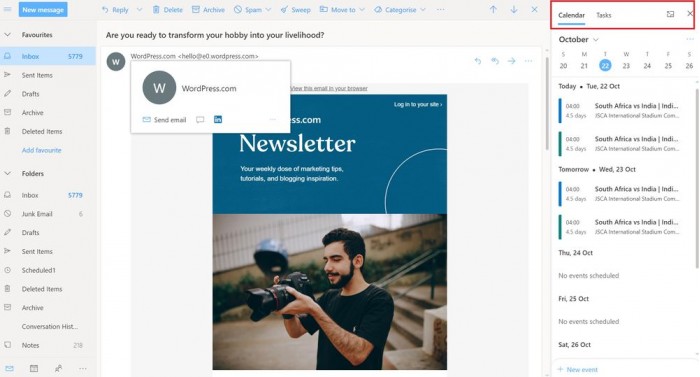Close the calendar side panel

click(690, 14)
